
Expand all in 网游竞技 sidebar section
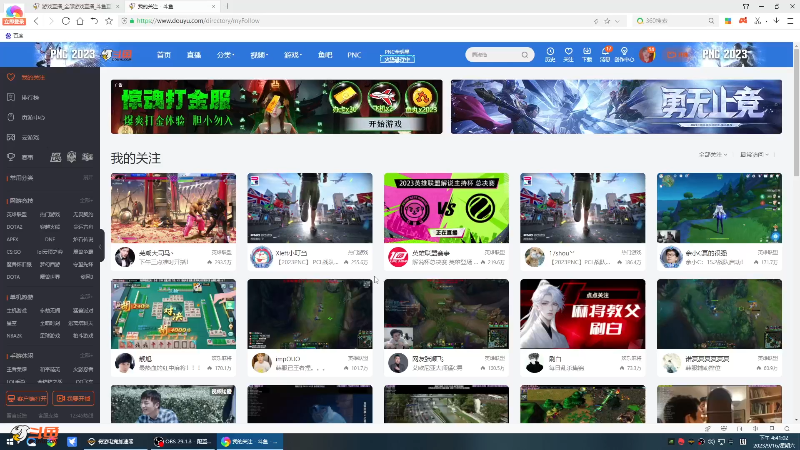coord(86,201)
